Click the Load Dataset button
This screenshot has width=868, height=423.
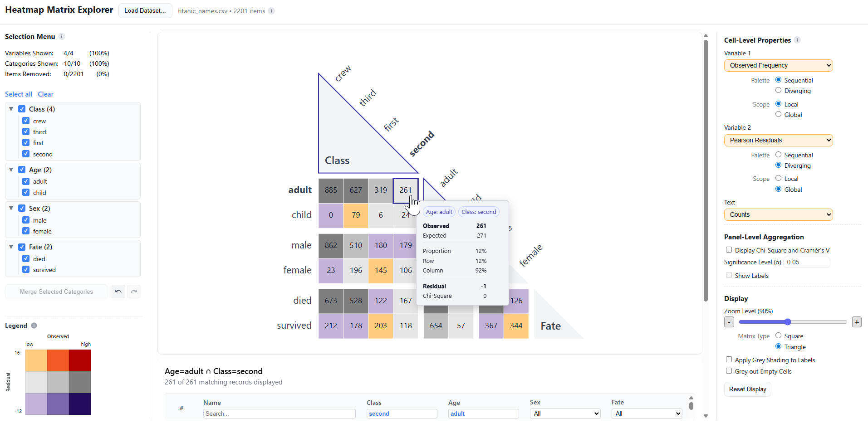coord(145,10)
